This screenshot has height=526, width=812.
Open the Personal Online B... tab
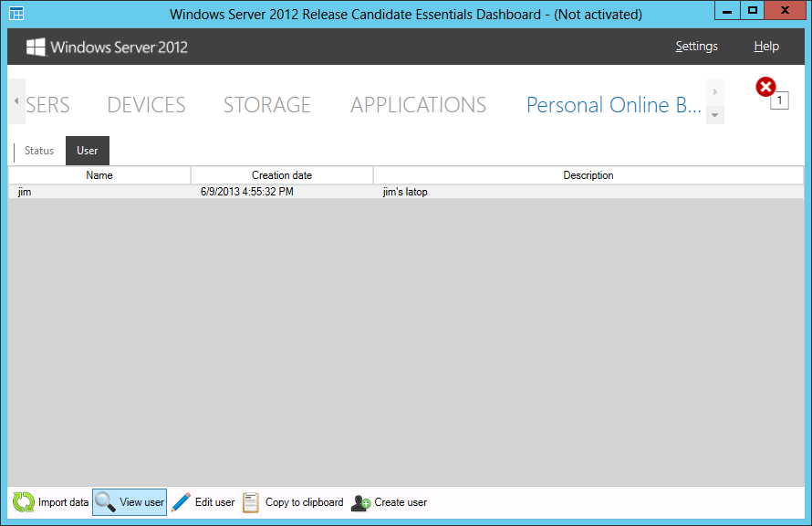pos(614,105)
